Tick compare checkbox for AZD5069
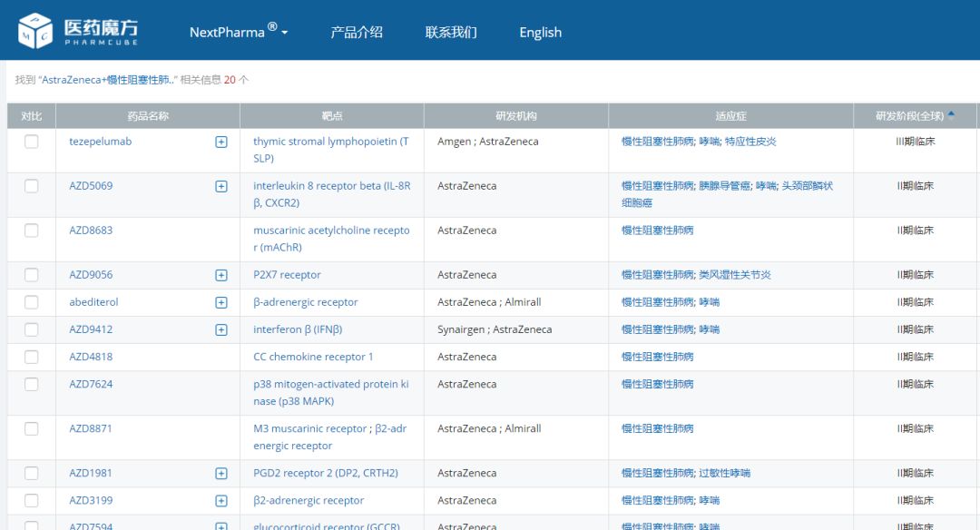 pos(31,186)
